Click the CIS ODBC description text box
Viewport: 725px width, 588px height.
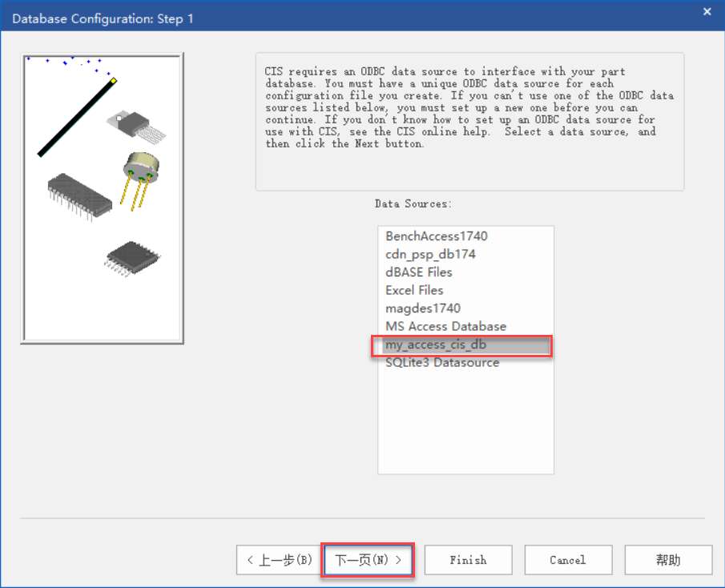click(469, 120)
